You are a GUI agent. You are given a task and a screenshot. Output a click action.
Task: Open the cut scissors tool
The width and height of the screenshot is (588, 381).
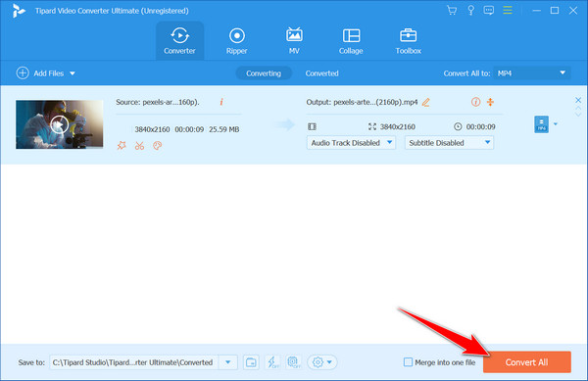tap(139, 145)
